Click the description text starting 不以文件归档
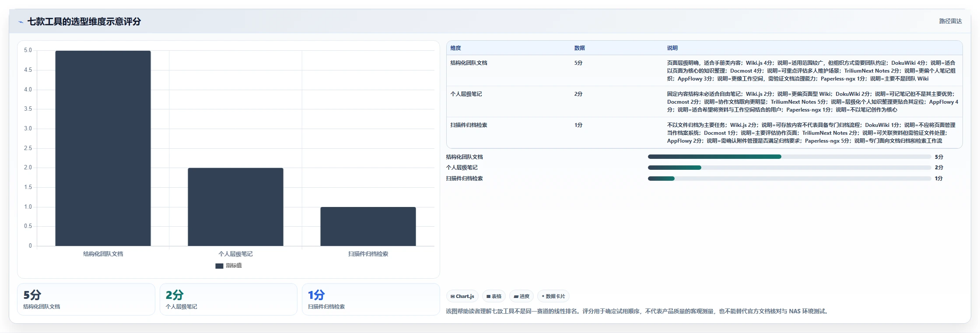980x333 pixels. 812,133
